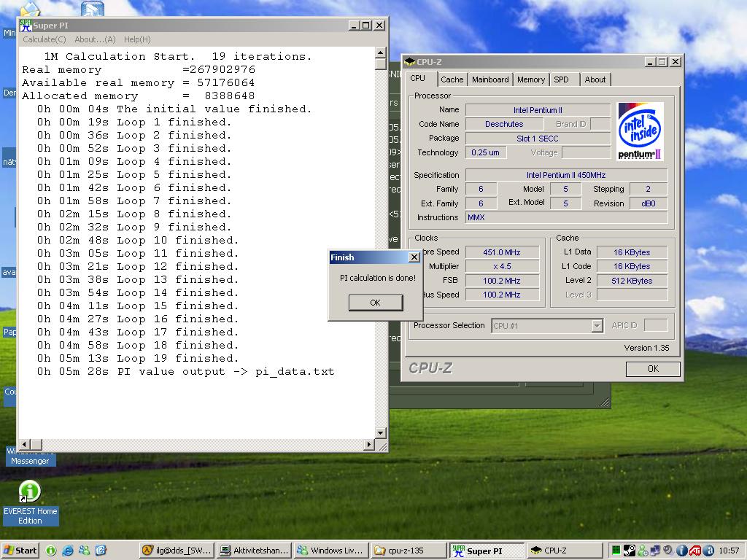Open Help(H) menu in Super PI

(137, 39)
